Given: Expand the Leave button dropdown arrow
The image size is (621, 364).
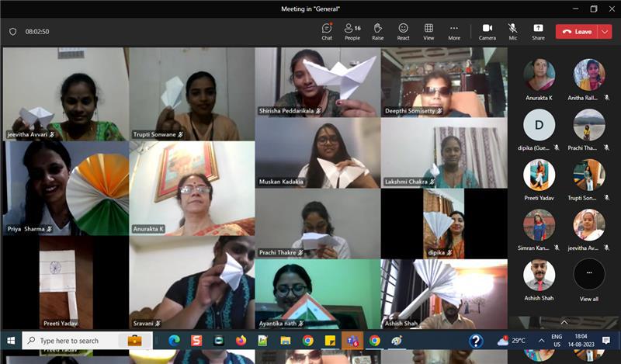Looking at the screenshot, I should [x=605, y=32].
